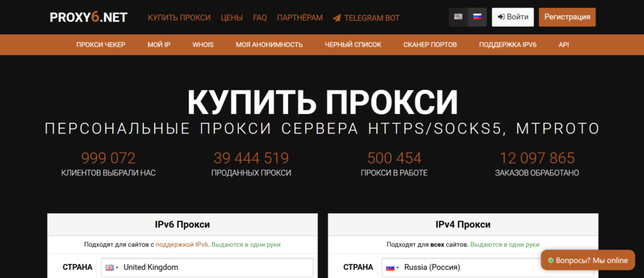This screenshot has height=278, width=644.
Task: Open the Вопросы? Мы online chat widget
Action: tap(588, 260)
